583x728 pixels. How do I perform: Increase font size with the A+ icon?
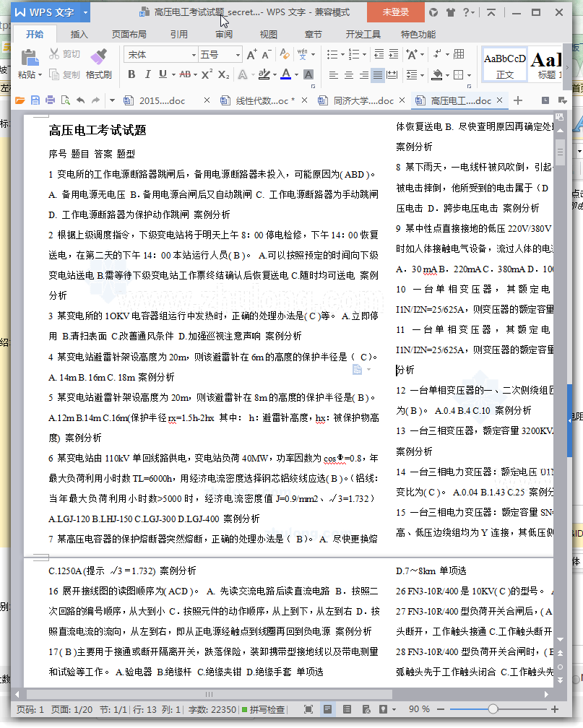click(x=251, y=55)
